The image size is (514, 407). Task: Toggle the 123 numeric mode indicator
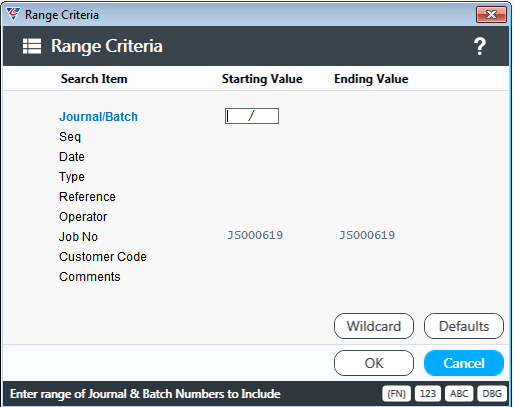click(x=428, y=394)
